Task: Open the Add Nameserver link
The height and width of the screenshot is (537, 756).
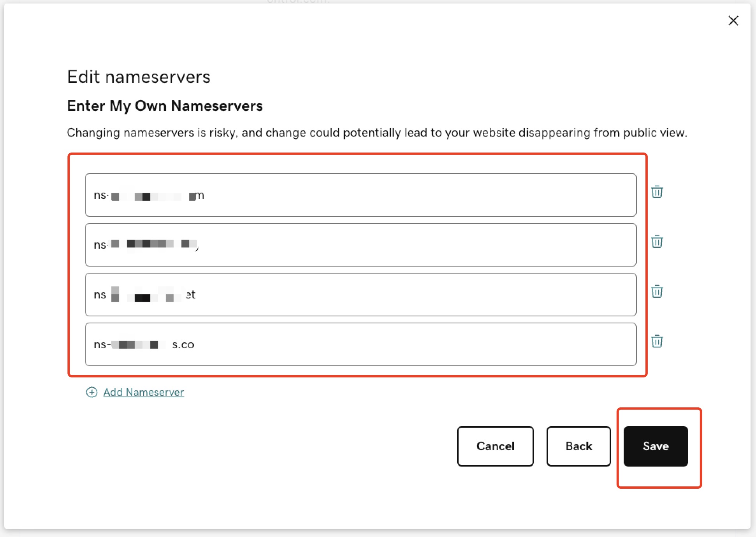Action: pyautogui.click(x=143, y=392)
